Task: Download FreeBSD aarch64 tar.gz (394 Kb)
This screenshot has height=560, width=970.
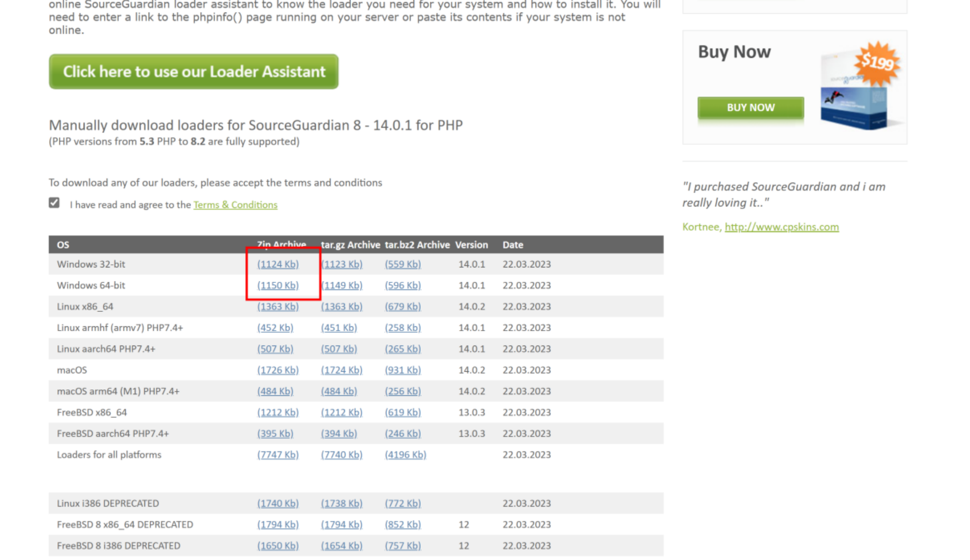Action: click(x=339, y=434)
